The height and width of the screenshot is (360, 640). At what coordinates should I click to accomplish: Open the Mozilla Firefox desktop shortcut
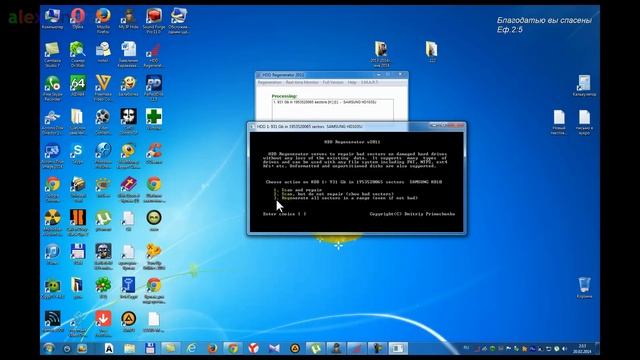tap(103, 21)
